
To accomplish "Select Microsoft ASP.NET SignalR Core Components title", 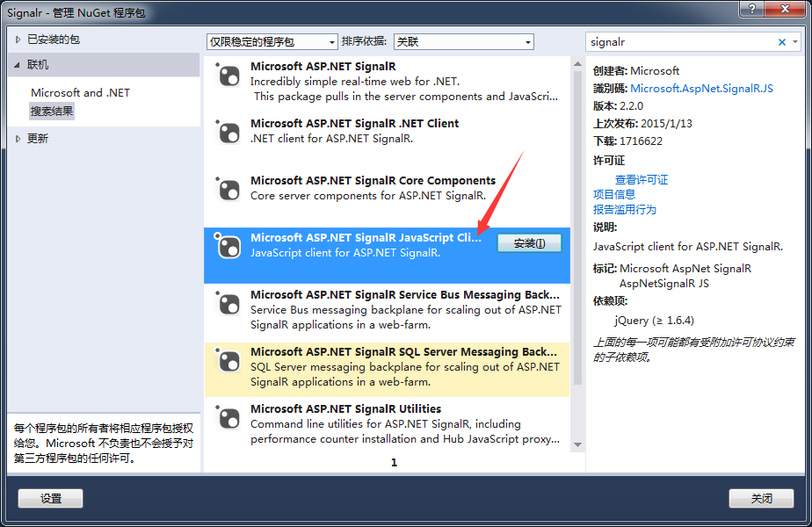I will pos(373,180).
